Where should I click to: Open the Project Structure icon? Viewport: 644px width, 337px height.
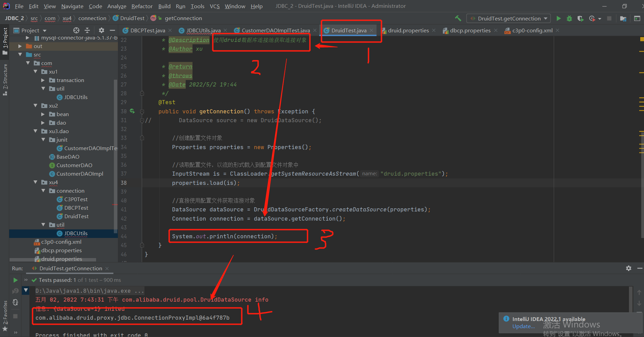click(x=623, y=18)
